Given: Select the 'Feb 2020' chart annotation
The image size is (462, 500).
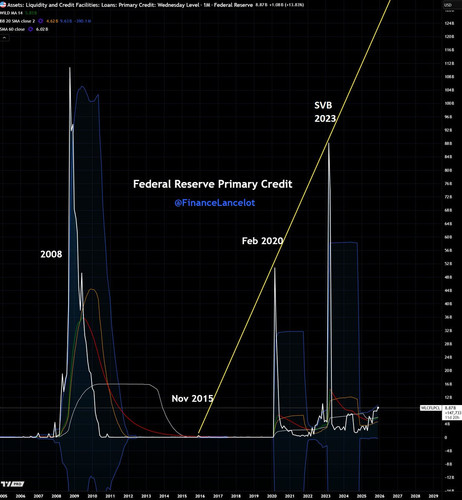Looking at the screenshot, I should pos(263,241).
